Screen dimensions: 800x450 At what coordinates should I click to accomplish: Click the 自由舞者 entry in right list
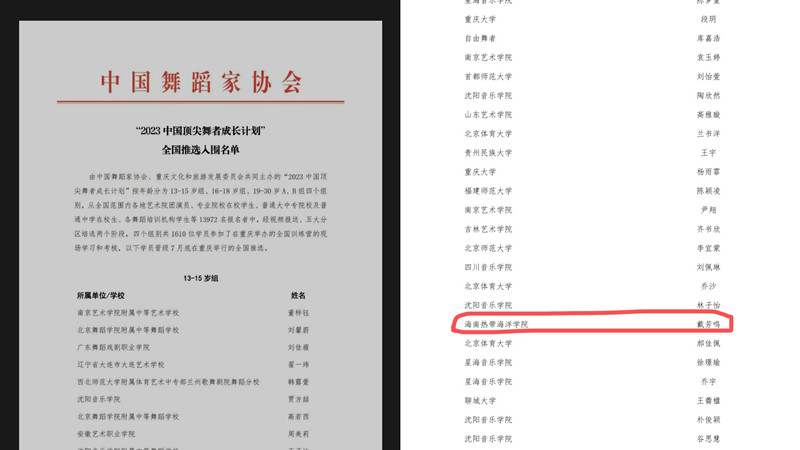coord(480,39)
